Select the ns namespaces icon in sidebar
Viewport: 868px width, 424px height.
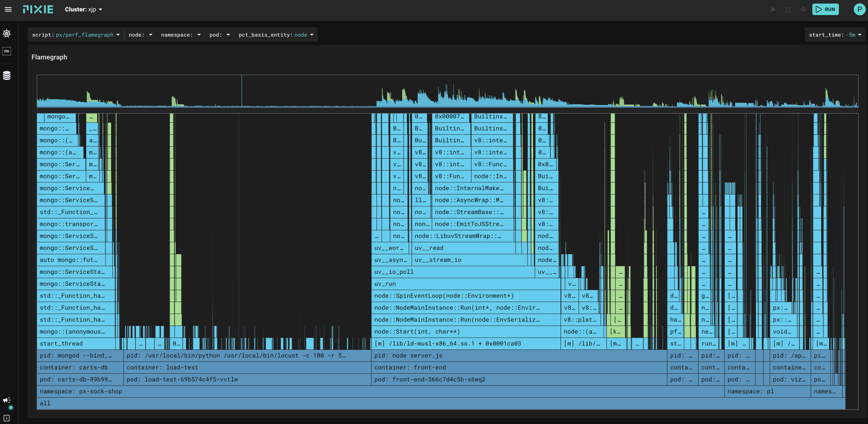click(x=7, y=51)
